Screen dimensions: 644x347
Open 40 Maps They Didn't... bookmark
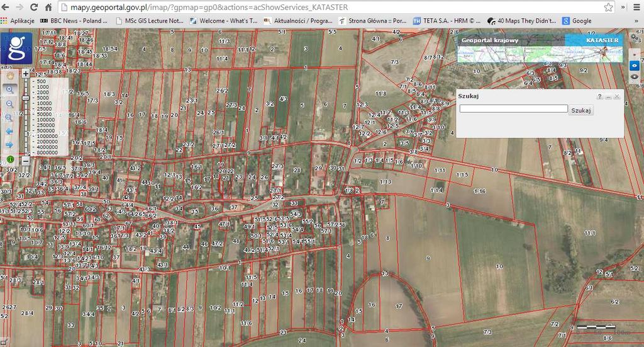pyautogui.click(x=521, y=21)
